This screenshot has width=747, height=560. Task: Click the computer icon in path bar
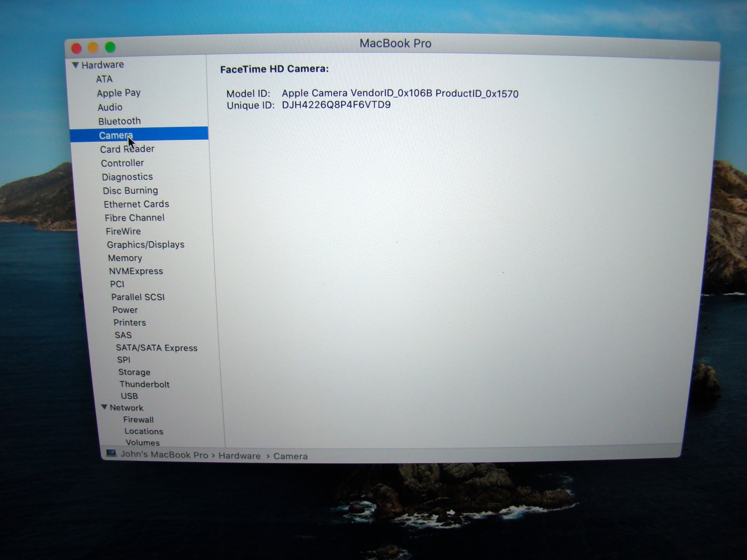[x=111, y=453]
